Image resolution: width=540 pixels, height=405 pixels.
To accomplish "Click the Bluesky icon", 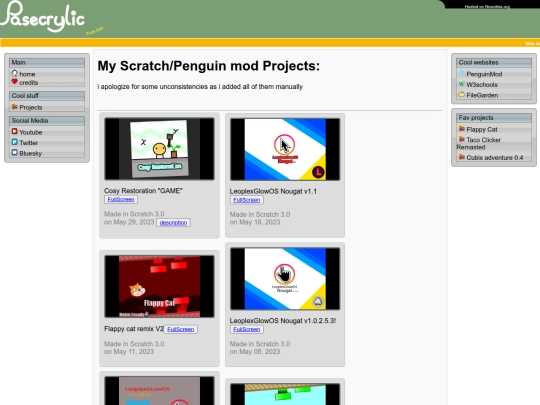I will click(14, 153).
